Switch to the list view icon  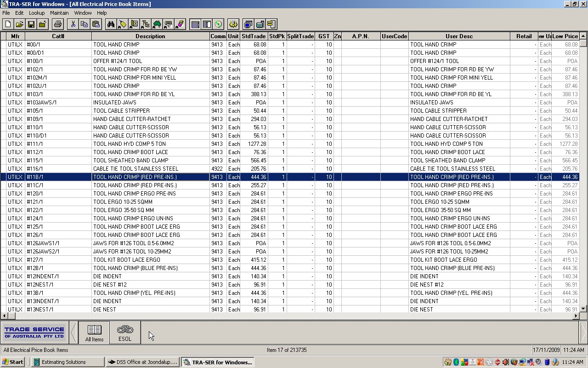pyautogui.click(x=195, y=24)
